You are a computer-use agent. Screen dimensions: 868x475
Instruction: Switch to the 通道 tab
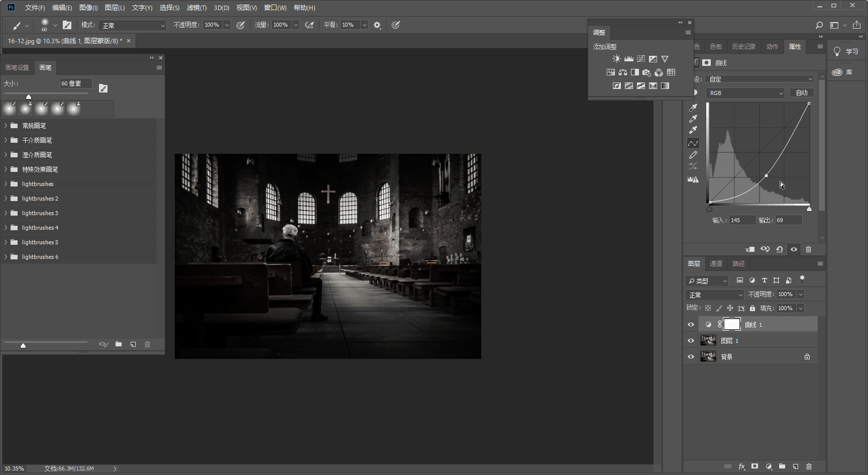[x=716, y=263]
